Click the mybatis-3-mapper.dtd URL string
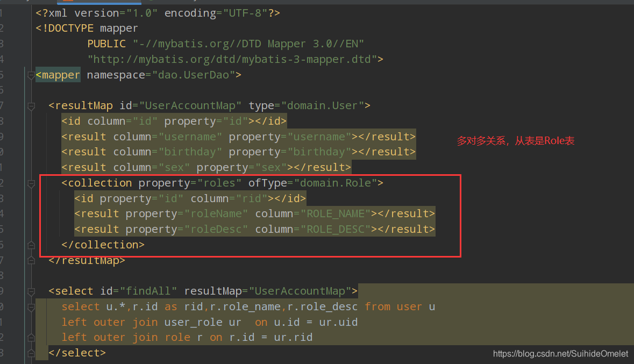The width and height of the screenshot is (634, 364). [232, 60]
